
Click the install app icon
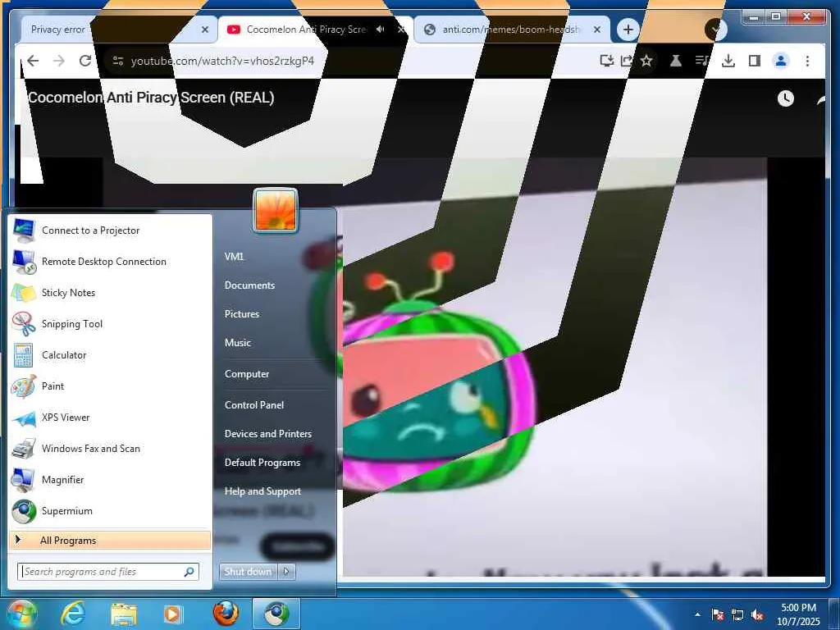[x=606, y=61]
